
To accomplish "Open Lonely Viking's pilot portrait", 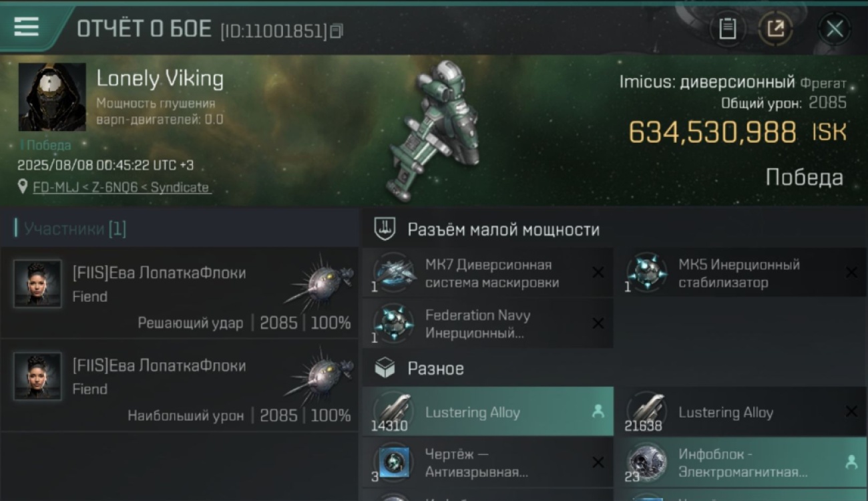I will point(52,97).
